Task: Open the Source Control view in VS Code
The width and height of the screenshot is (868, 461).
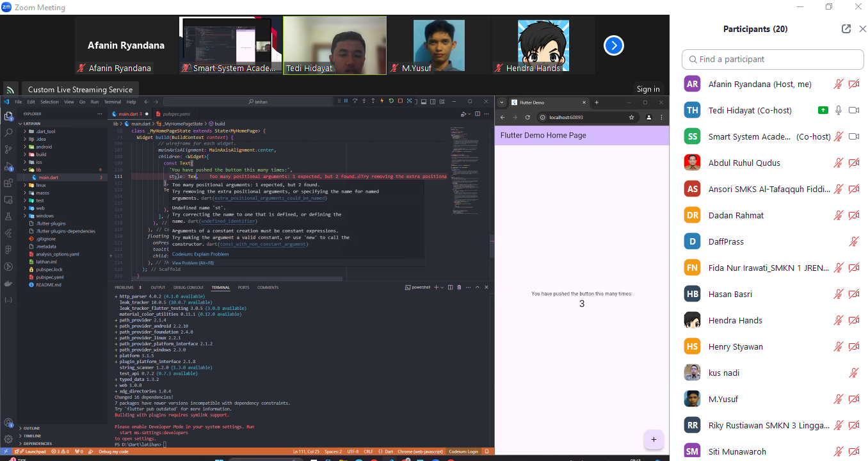Action: point(8,149)
